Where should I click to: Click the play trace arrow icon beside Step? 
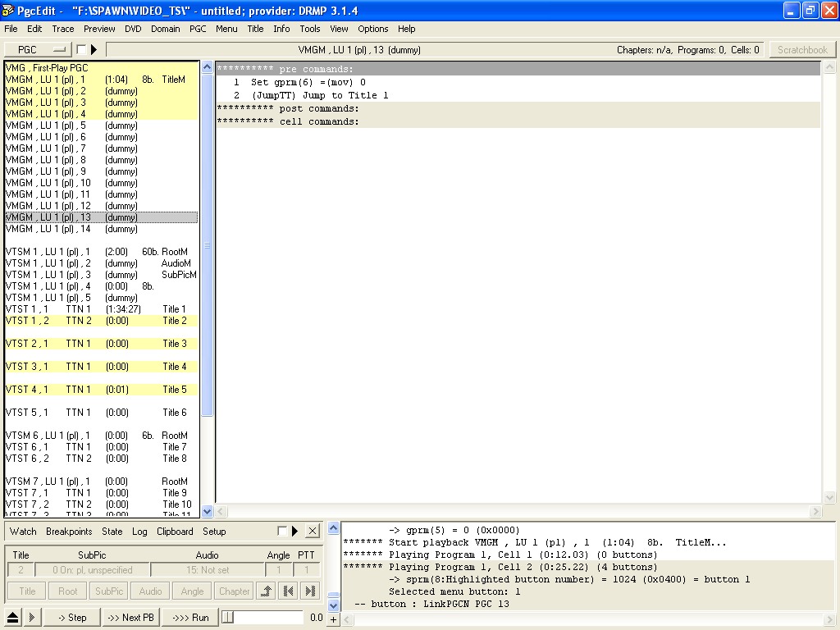pos(32,617)
